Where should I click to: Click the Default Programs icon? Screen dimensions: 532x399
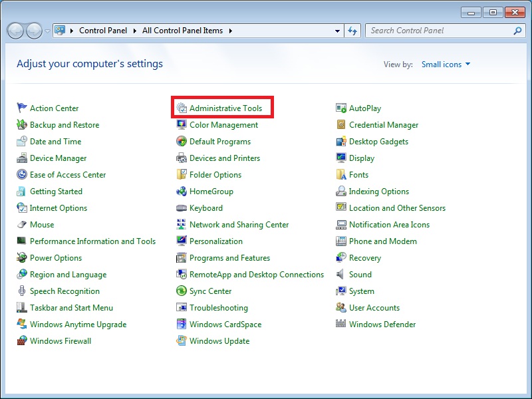182,141
